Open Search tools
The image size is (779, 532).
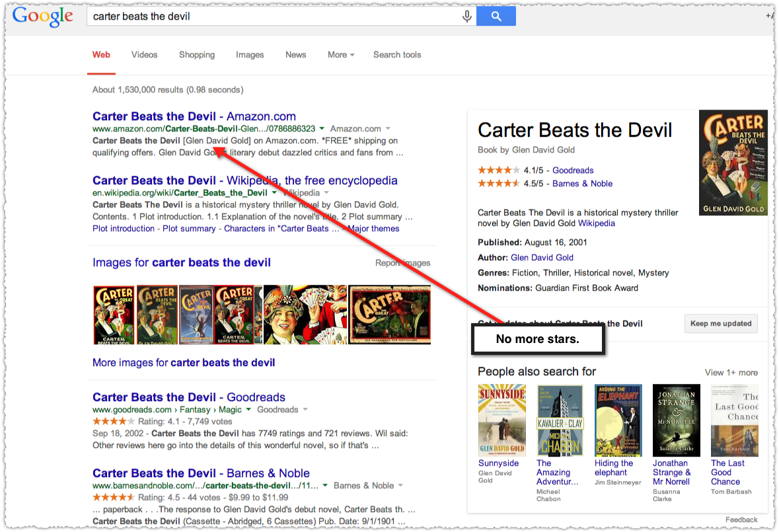point(397,55)
